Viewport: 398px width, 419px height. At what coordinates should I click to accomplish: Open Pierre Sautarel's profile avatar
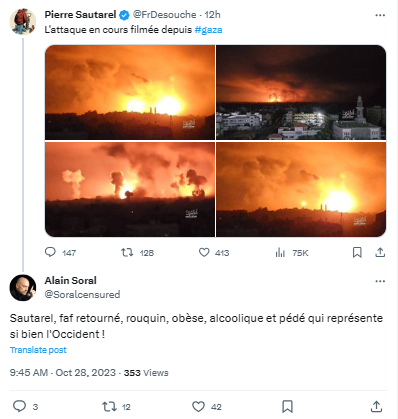pyautogui.click(x=23, y=22)
